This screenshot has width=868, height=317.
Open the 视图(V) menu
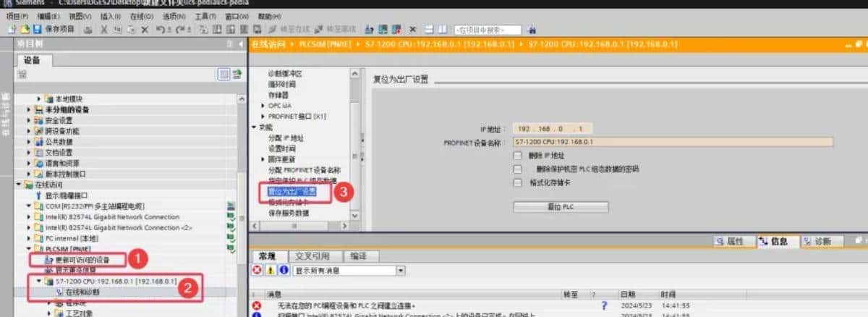coord(80,16)
